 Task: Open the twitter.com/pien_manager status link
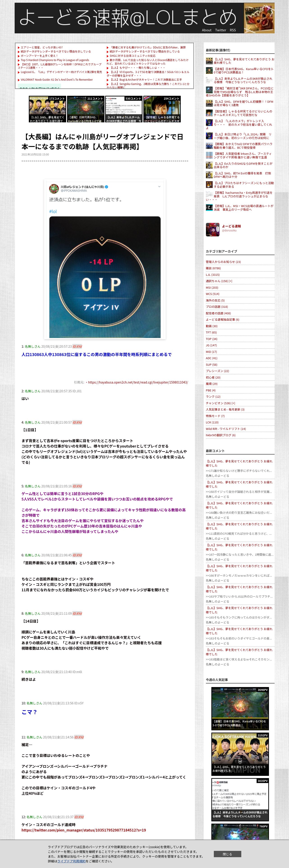(x=84, y=830)
